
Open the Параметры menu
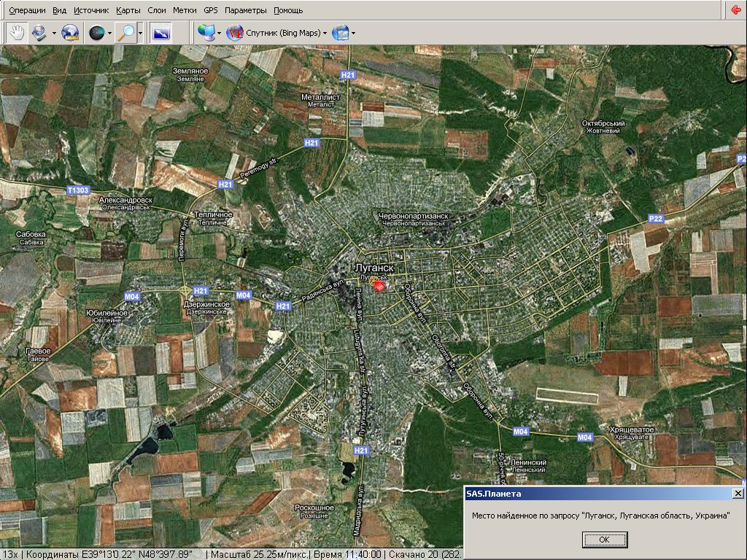pyautogui.click(x=246, y=11)
